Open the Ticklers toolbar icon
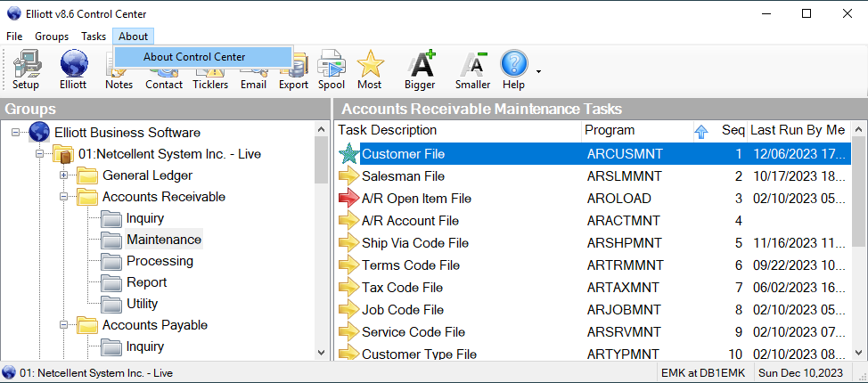868x383 pixels. click(210, 69)
